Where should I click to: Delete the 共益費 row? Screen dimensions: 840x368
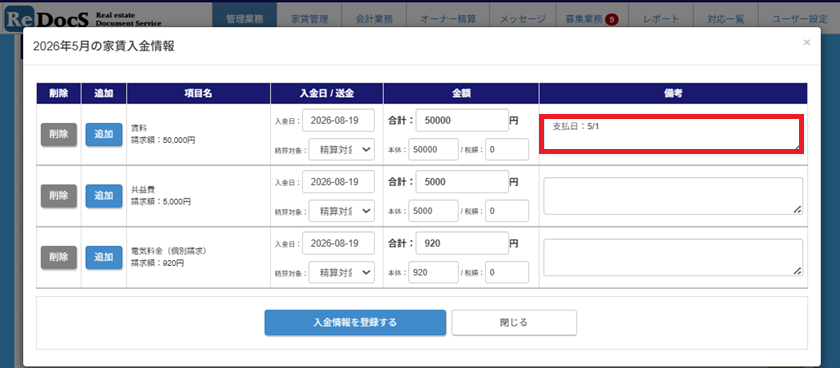58,196
